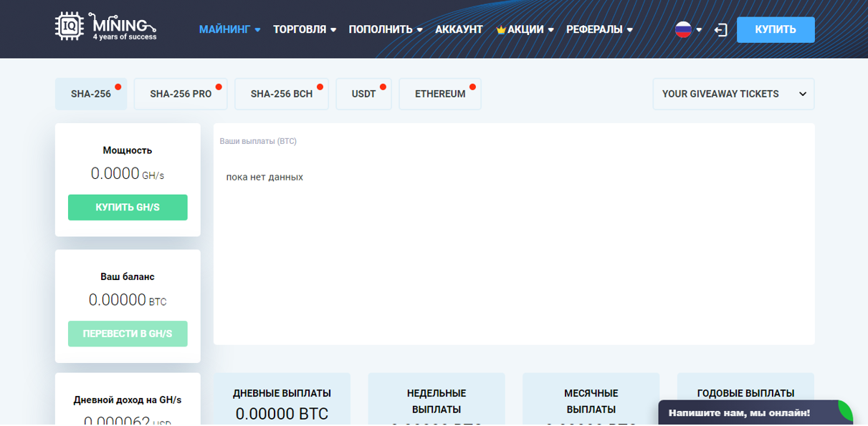Expand the language selector arrow
The height and width of the screenshot is (426, 868).
click(699, 30)
